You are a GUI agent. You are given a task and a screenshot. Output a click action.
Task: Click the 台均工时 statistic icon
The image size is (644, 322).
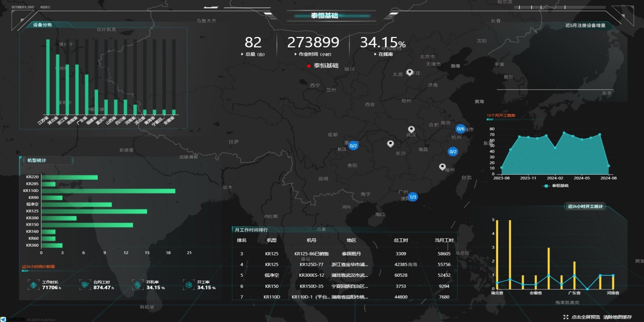pos(85,285)
